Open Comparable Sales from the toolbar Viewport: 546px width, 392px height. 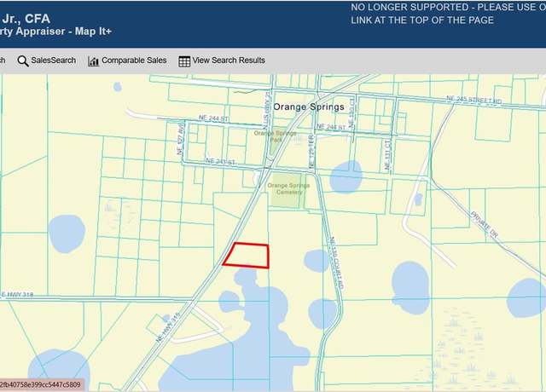tap(127, 61)
